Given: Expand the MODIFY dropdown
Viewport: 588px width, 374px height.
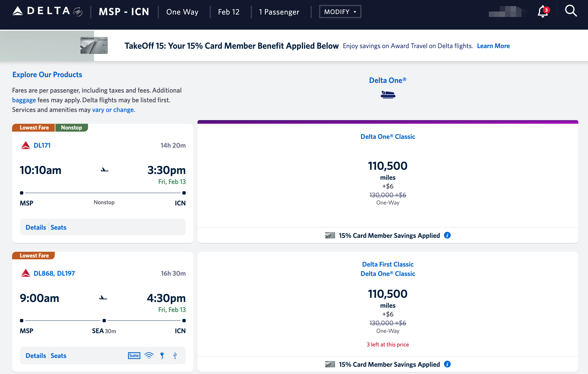Looking at the screenshot, I should (x=340, y=12).
